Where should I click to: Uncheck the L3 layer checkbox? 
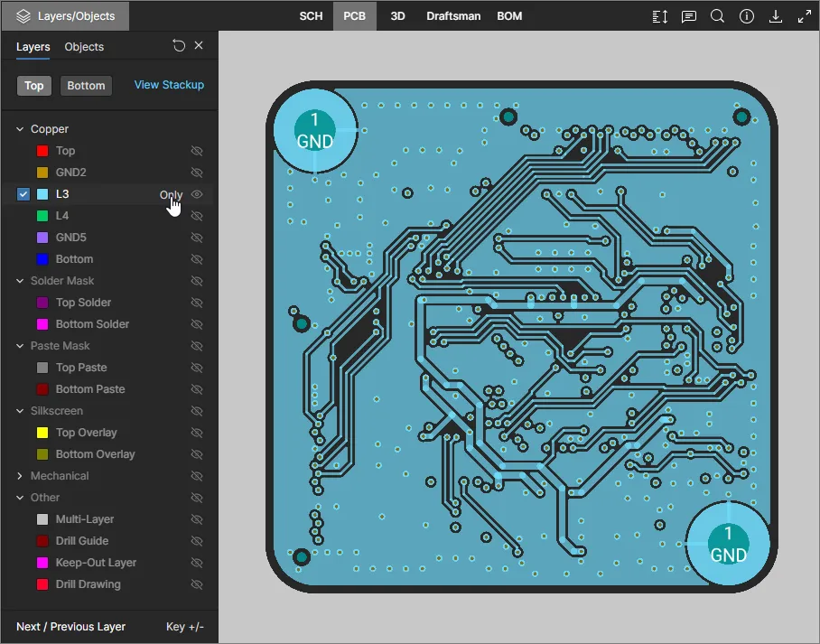pos(23,194)
